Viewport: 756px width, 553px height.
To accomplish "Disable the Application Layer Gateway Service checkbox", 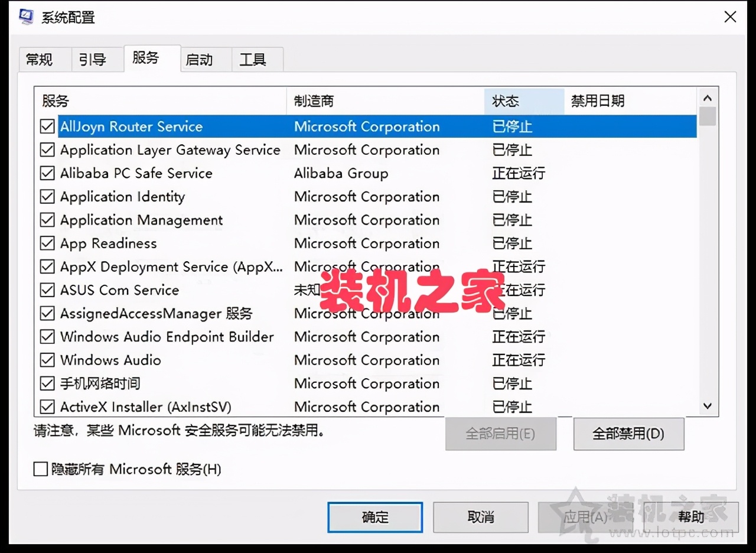I will click(47, 149).
